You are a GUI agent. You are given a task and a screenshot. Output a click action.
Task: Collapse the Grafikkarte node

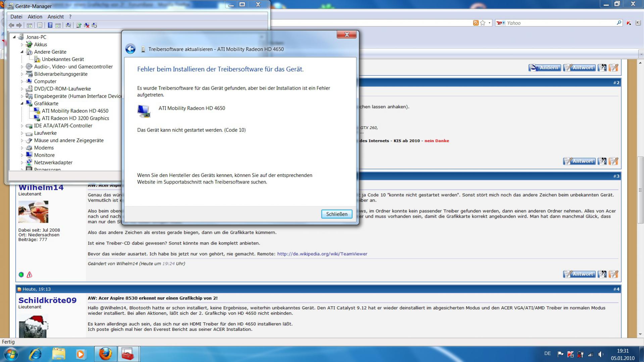tap(22, 104)
